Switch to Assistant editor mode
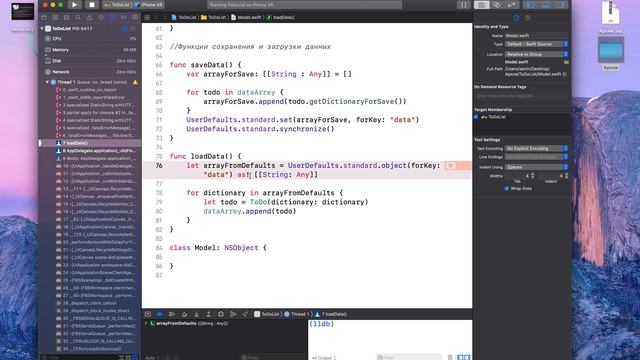This screenshot has height=360, width=640. [497, 5]
